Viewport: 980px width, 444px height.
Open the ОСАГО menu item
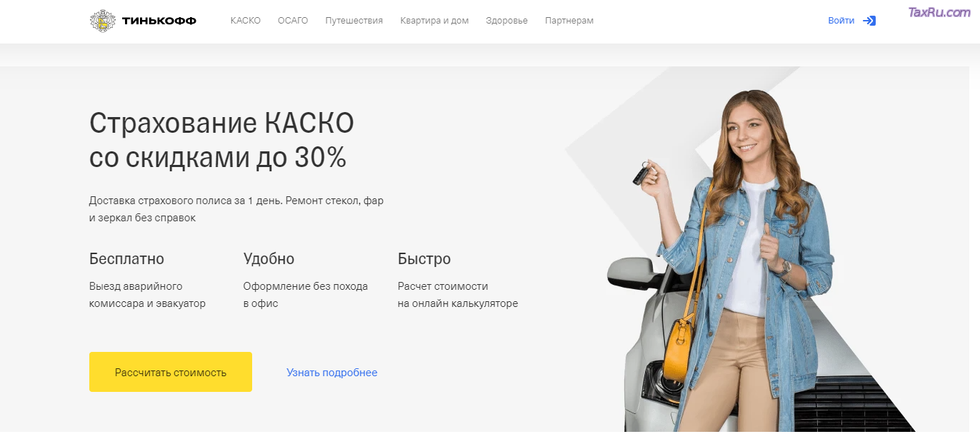tap(293, 21)
